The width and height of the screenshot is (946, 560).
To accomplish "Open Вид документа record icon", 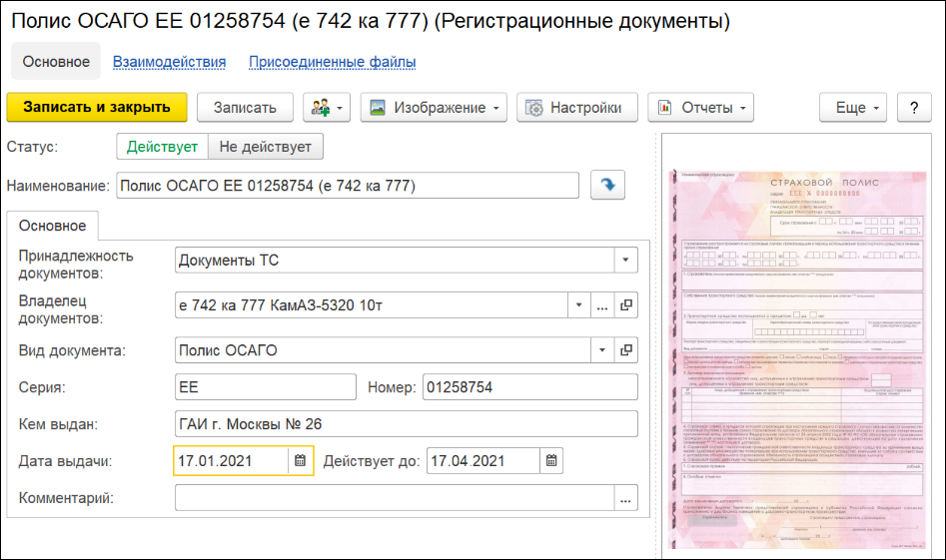I will (626, 350).
